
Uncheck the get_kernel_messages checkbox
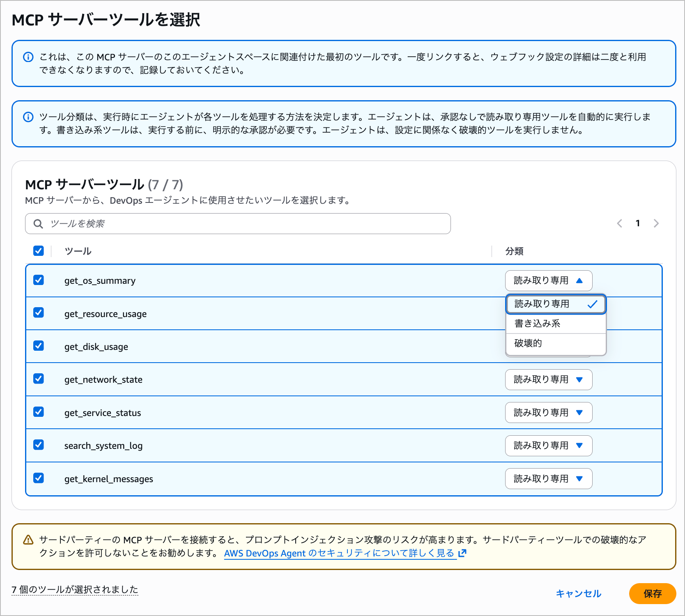39,478
